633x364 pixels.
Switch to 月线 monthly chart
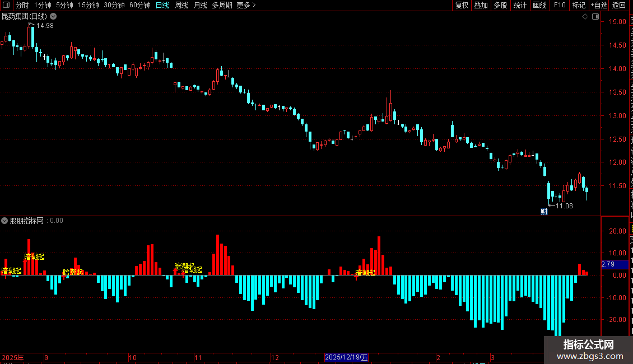pos(200,5)
